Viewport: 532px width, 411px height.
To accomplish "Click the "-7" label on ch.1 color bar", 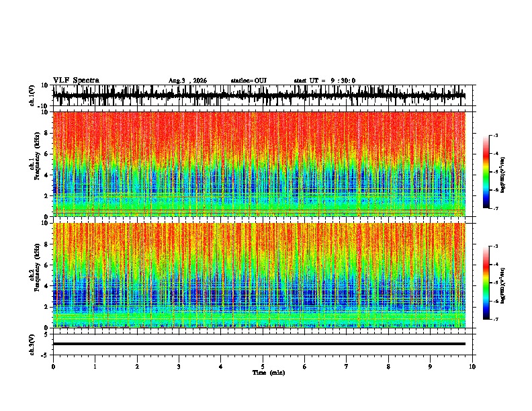I will point(496,208).
